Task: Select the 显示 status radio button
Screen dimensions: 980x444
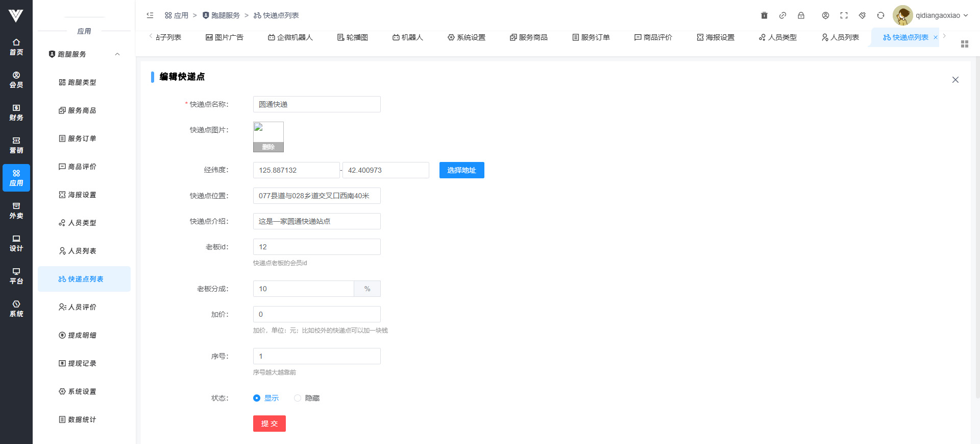Action: [257, 398]
